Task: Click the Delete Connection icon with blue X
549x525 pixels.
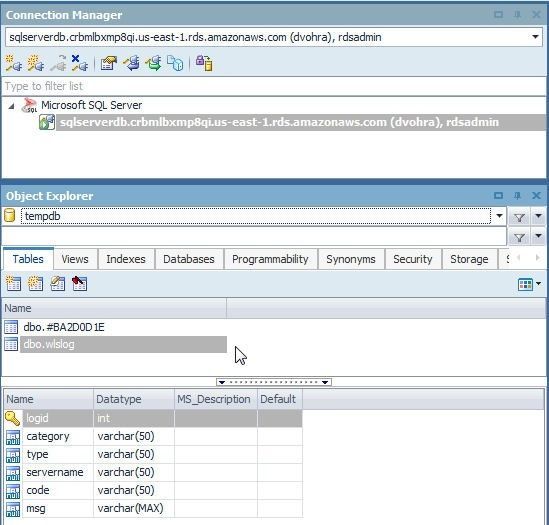Action: (x=79, y=63)
